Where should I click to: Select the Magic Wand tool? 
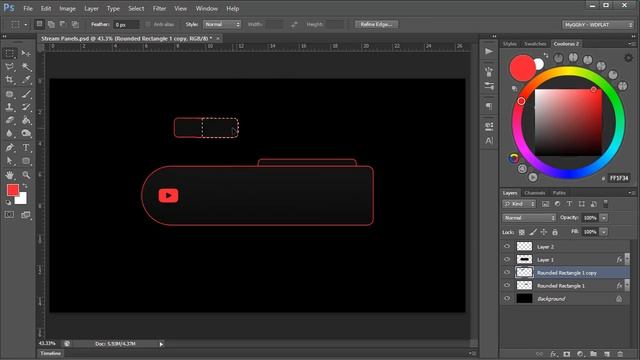(x=26, y=67)
